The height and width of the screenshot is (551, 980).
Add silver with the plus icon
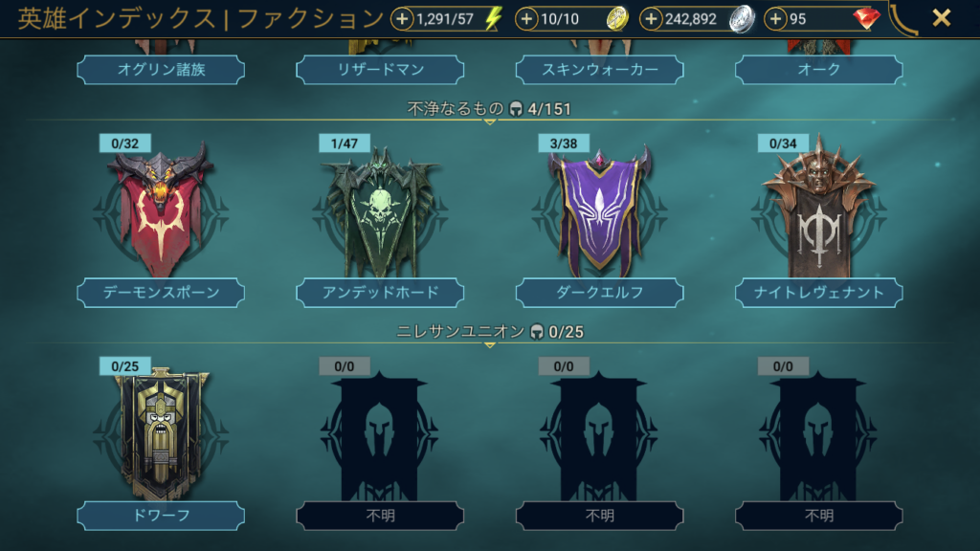click(x=651, y=19)
